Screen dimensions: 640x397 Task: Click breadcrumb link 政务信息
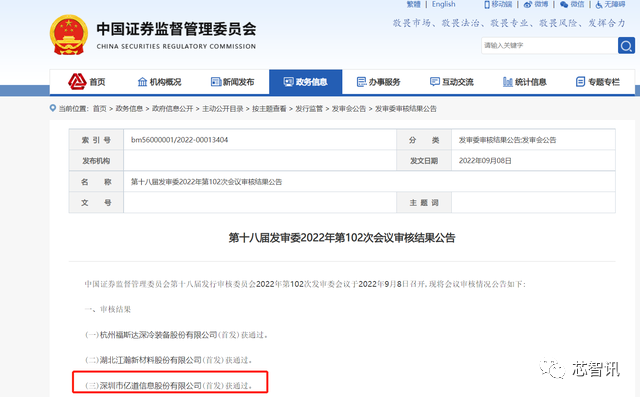[x=129, y=109]
